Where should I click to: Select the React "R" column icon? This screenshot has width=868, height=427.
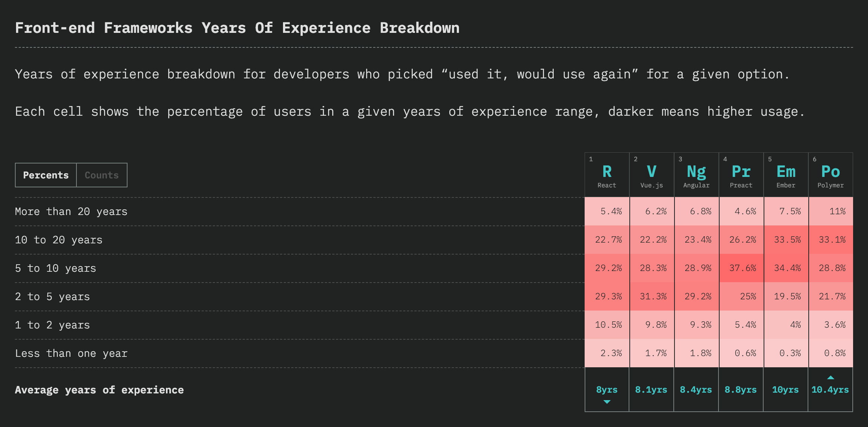tap(607, 171)
